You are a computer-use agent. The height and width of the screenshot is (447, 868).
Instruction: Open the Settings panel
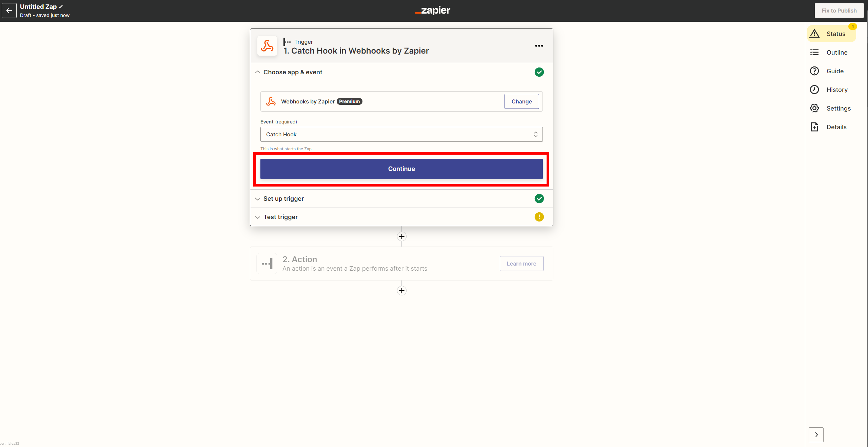point(831,108)
